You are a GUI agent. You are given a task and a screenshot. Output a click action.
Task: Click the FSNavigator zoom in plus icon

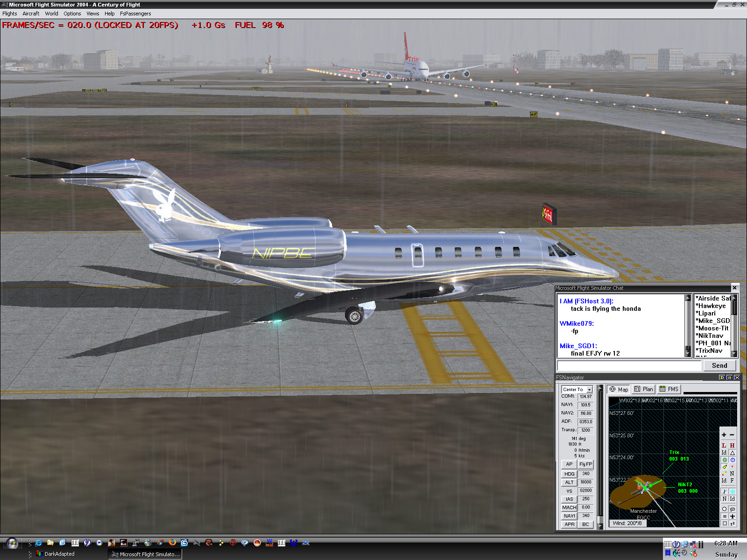[x=724, y=435]
